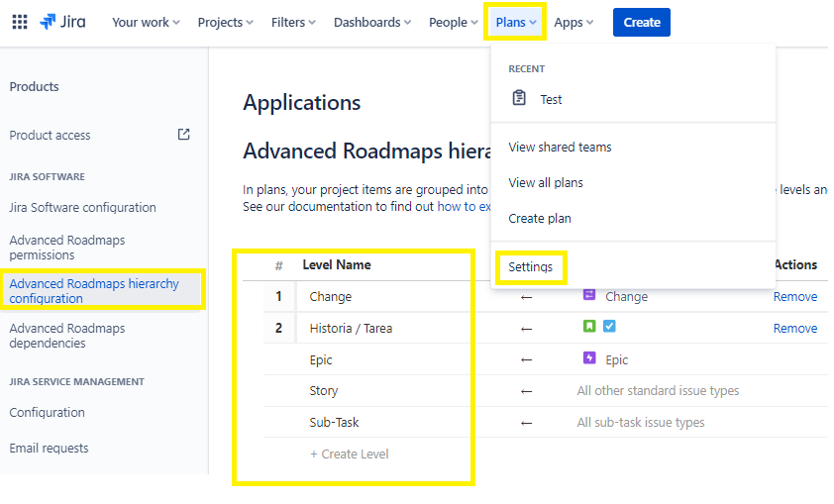834x504 pixels.
Task: Click the Actions column header
Action: pos(795,264)
